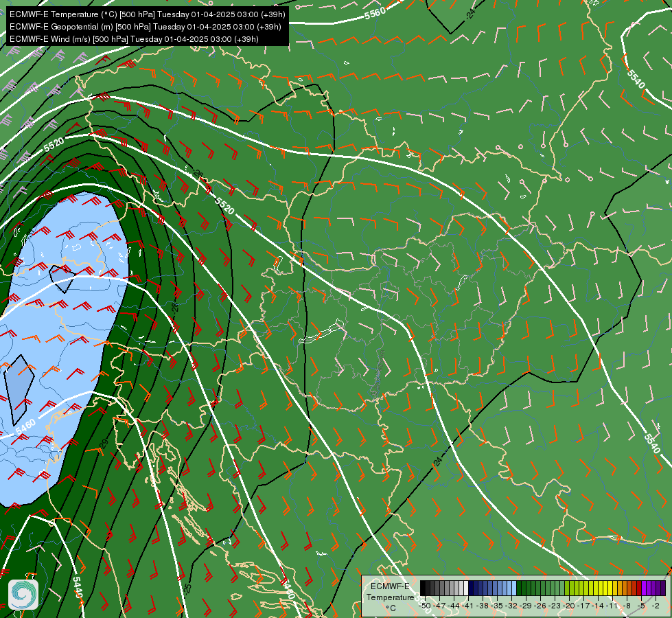Click the purple swatch at the legend's warm end
The image size is (672, 618).
[x=663, y=588]
